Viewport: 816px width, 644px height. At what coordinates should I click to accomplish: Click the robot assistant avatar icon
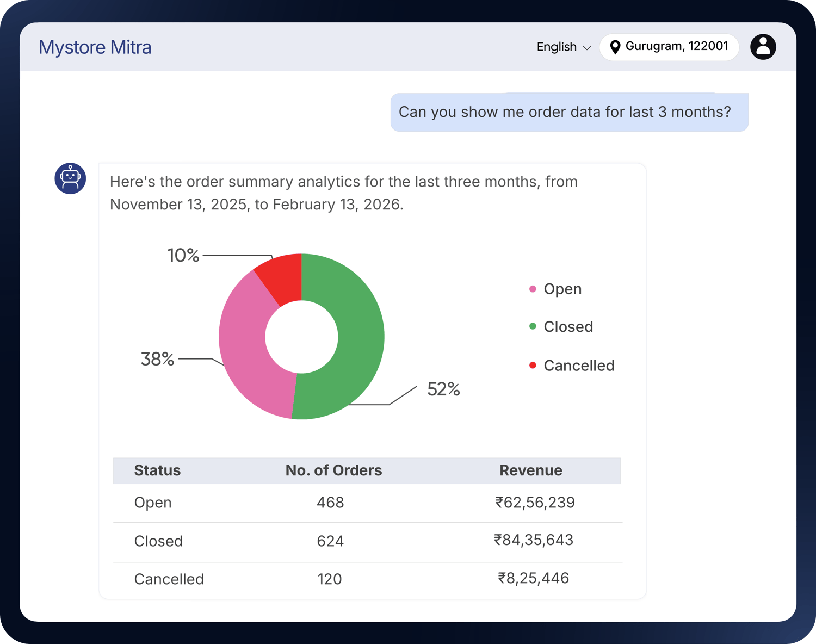pos(70,178)
